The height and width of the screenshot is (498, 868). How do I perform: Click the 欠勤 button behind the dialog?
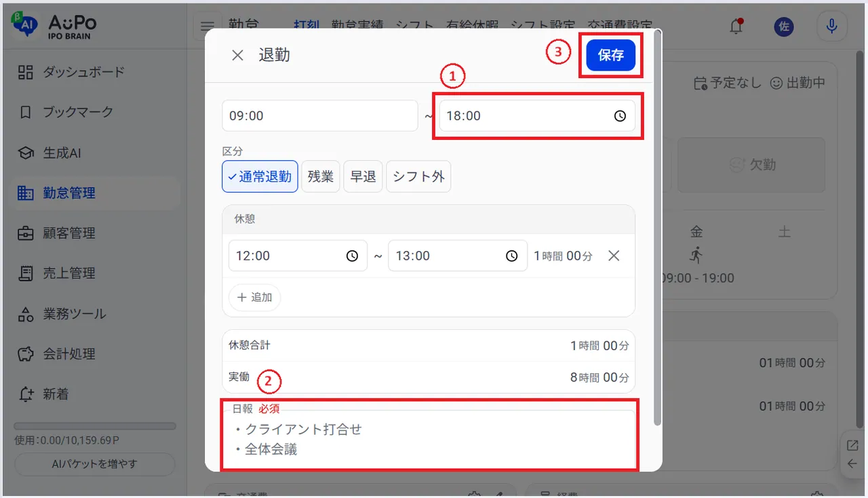(751, 165)
